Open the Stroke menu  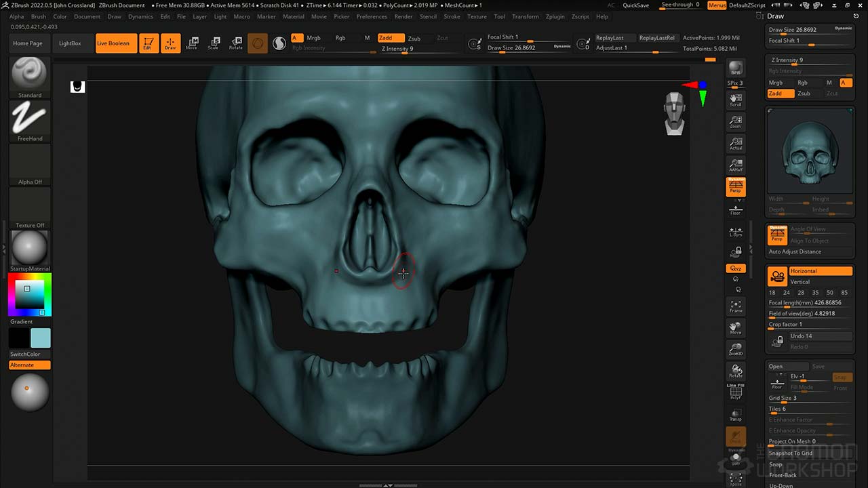click(x=452, y=16)
